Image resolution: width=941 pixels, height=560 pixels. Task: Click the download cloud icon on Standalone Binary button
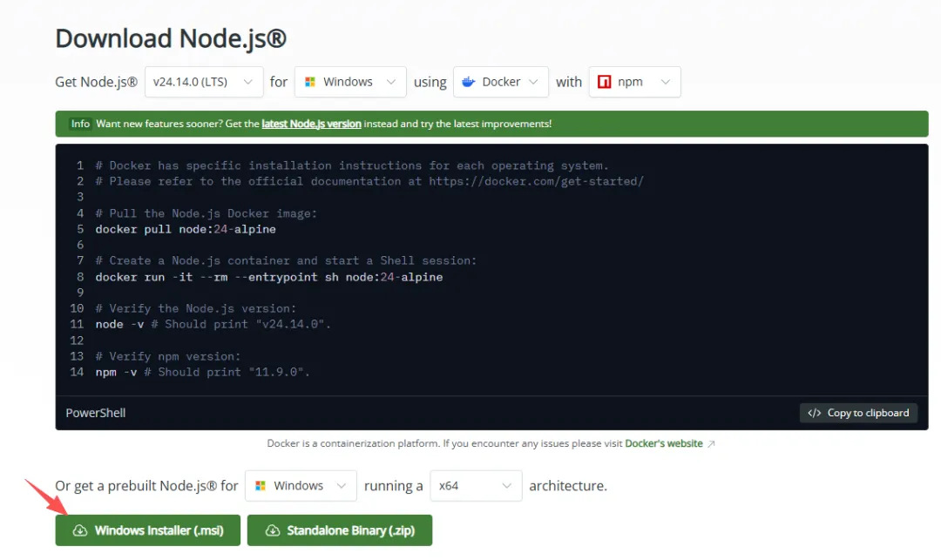click(x=273, y=530)
